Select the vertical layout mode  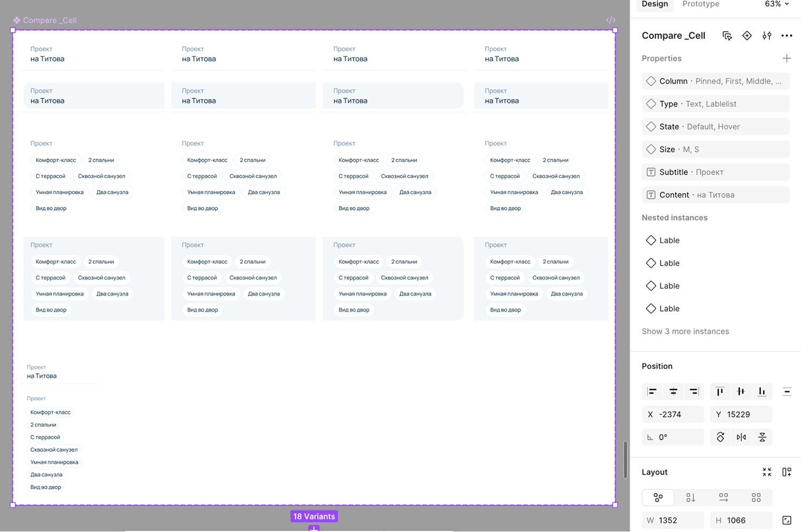tap(691, 497)
